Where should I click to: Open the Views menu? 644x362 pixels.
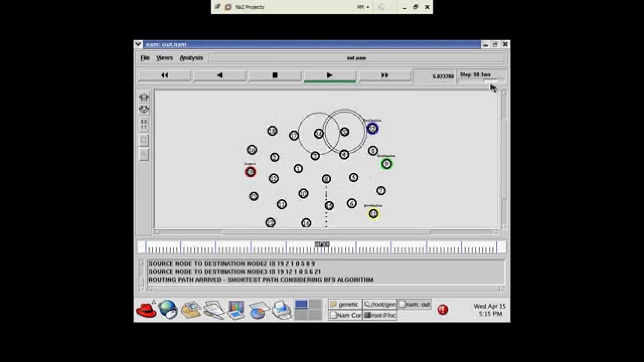pyautogui.click(x=165, y=58)
